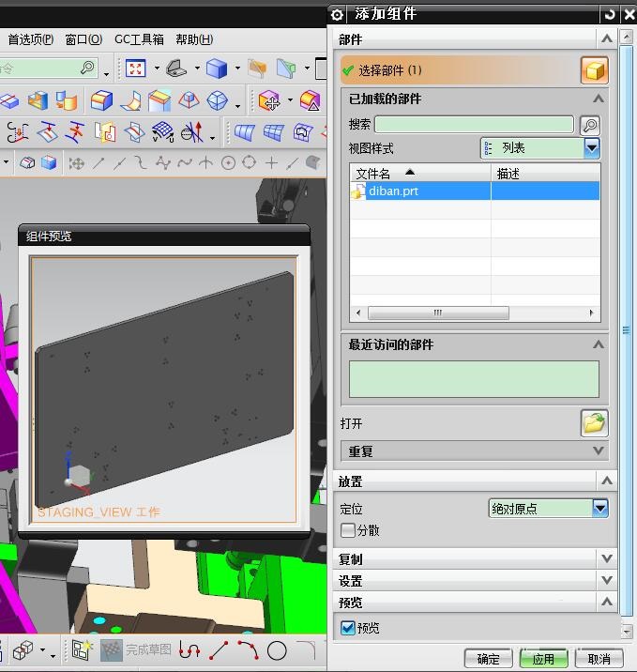This screenshot has width=637, height=672.
Task: Click the Move Face icon with four-way arrows
Action: click(269, 100)
